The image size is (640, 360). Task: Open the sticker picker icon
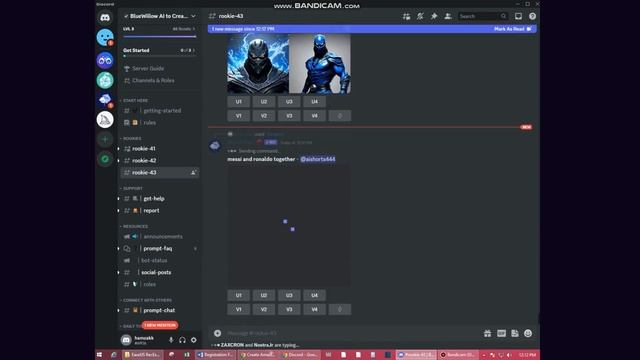[x=515, y=333]
